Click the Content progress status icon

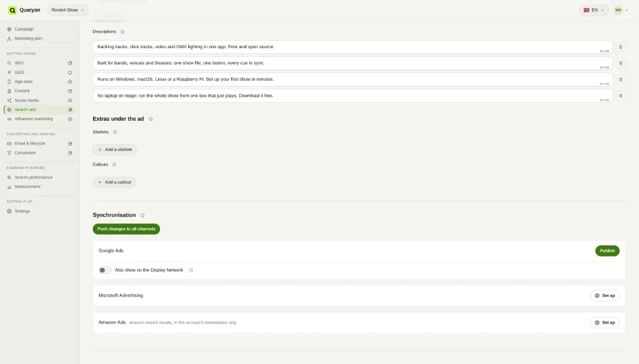[x=70, y=91]
